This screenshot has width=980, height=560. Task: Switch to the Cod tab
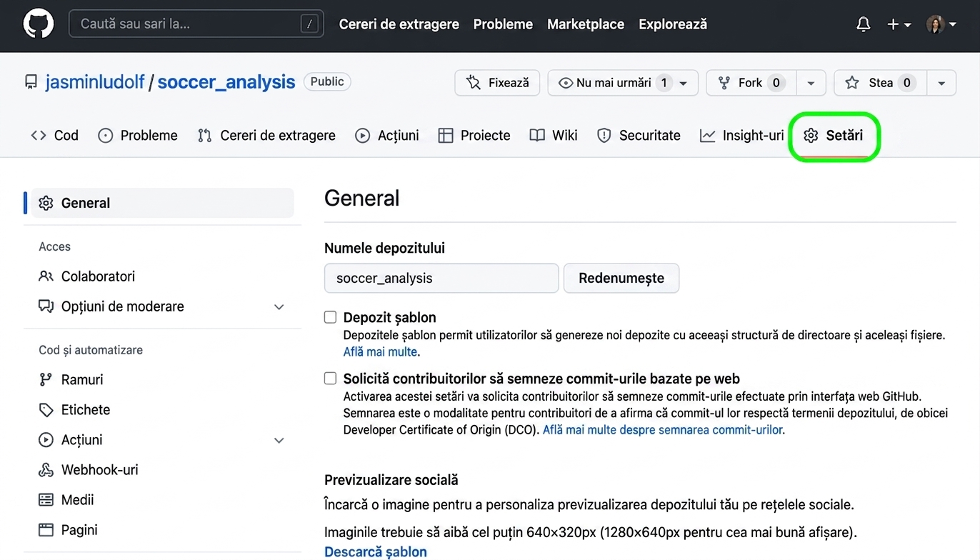[55, 135]
